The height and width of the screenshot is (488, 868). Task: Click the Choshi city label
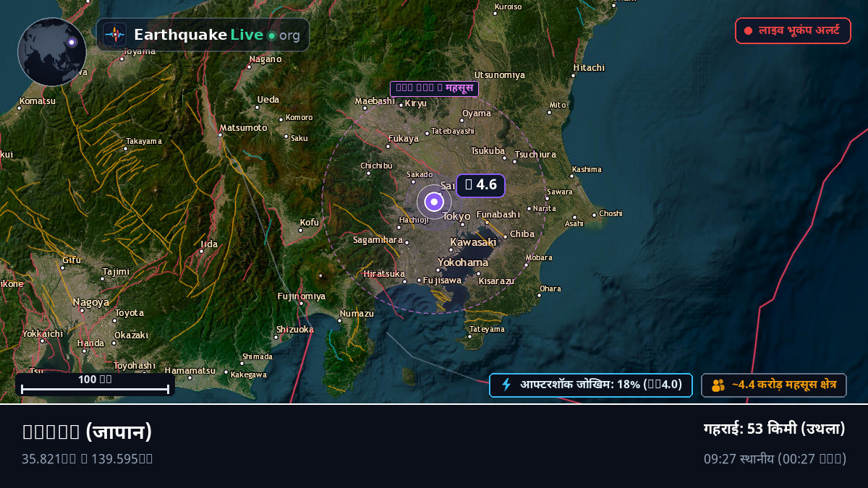tap(611, 213)
